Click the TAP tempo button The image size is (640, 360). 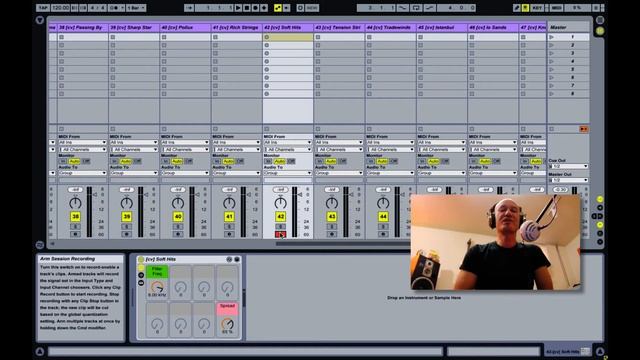[42, 8]
